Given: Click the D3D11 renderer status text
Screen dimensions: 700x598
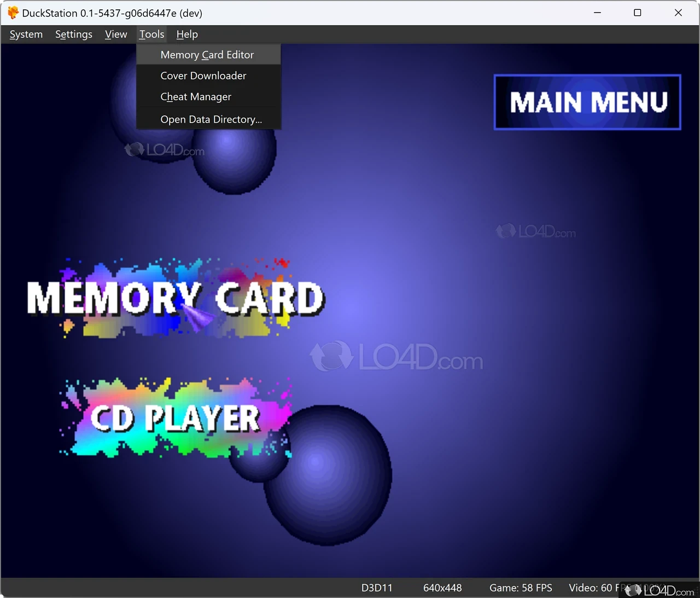Looking at the screenshot, I should pos(377,588).
